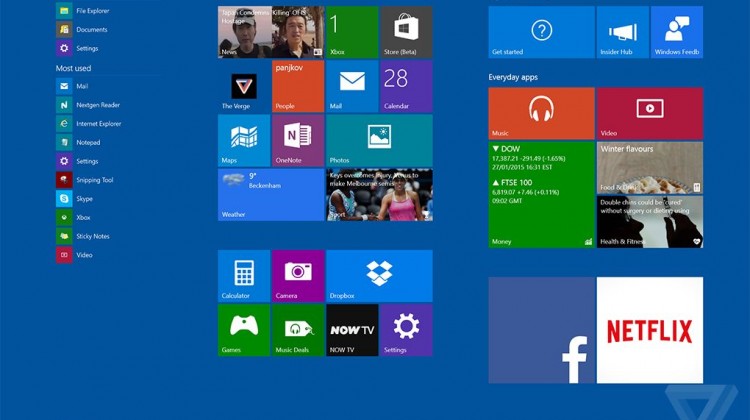
Task: Open the orange Music tile
Action: click(541, 113)
